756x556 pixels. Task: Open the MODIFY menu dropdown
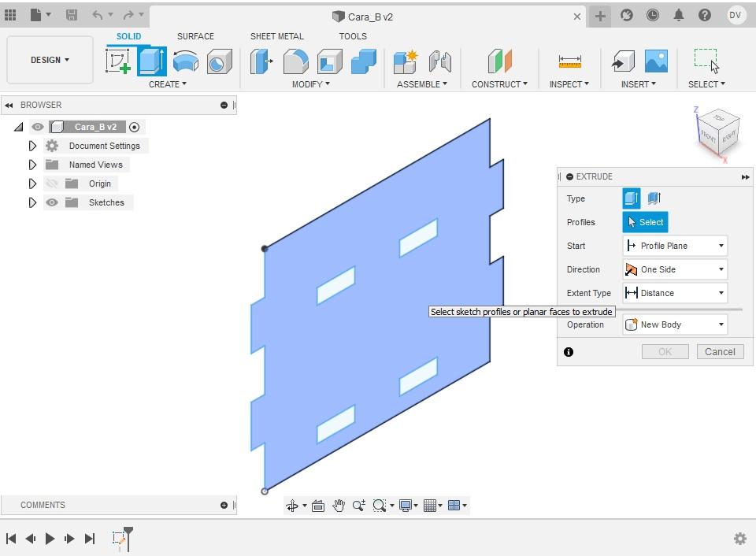(x=311, y=84)
